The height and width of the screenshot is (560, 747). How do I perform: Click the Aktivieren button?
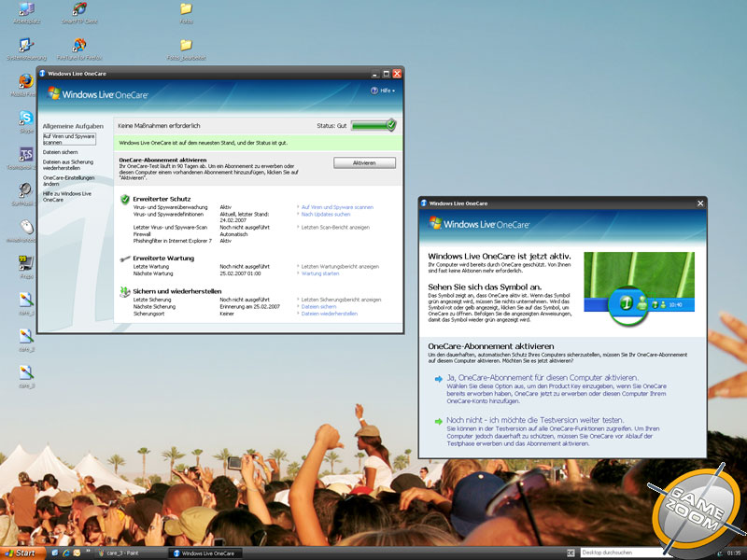pos(364,162)
